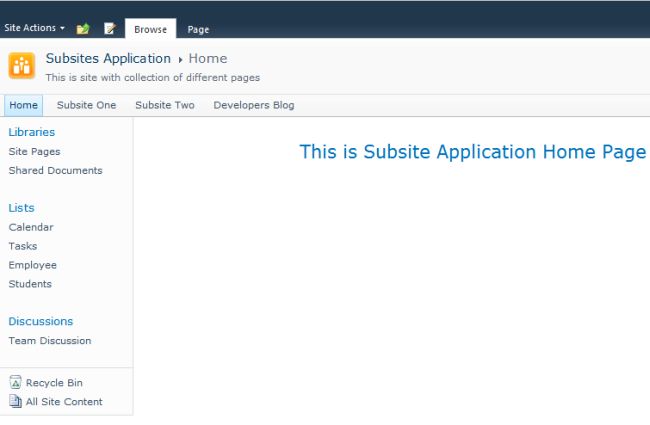This screenshot has width=650, height=425.
Task: Click the All Site Content document icon
Action: (15, 401)
